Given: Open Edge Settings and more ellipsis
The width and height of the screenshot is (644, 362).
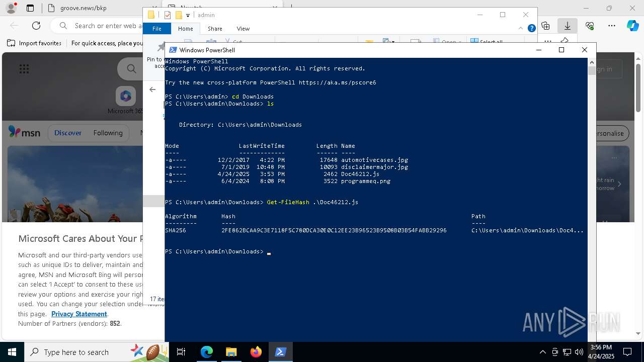Looking at the screenshot, I should pos(612,26).
